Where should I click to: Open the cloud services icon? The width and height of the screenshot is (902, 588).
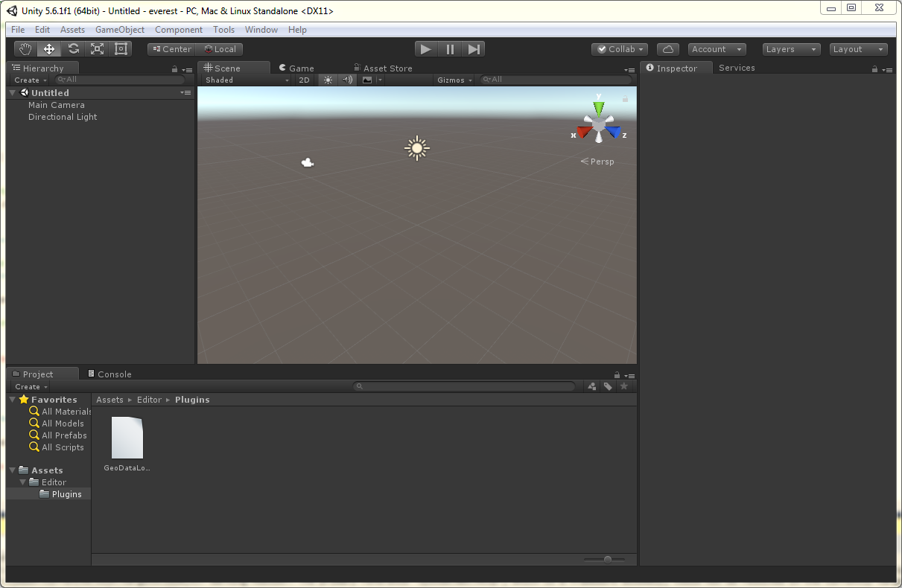pos(668,49)
